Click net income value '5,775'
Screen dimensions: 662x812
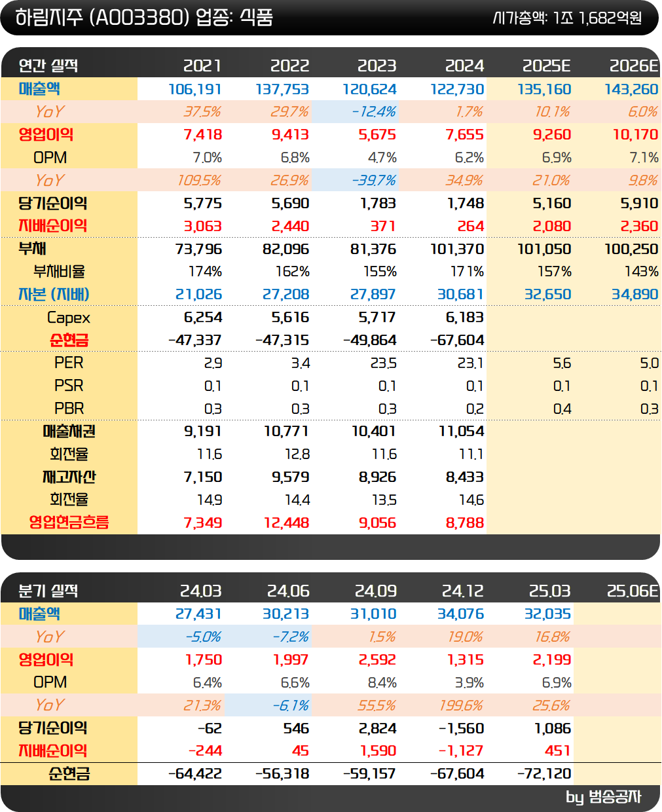click(203, 204)
